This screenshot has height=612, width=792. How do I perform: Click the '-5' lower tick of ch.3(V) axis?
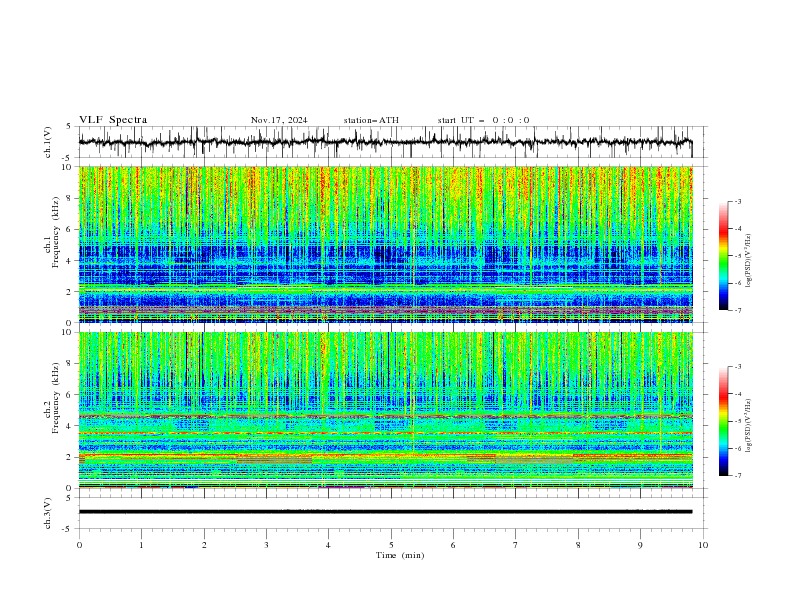point(68,529)
